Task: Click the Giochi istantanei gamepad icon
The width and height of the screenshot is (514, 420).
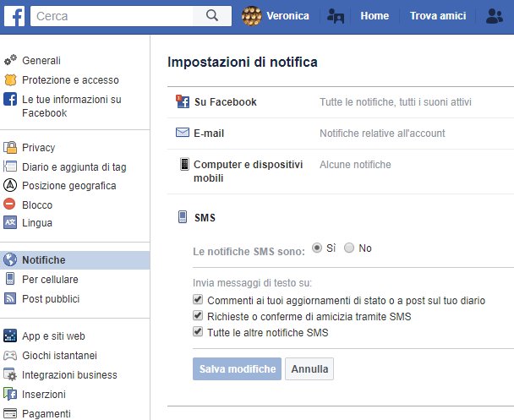Action: tap(10, 355)
